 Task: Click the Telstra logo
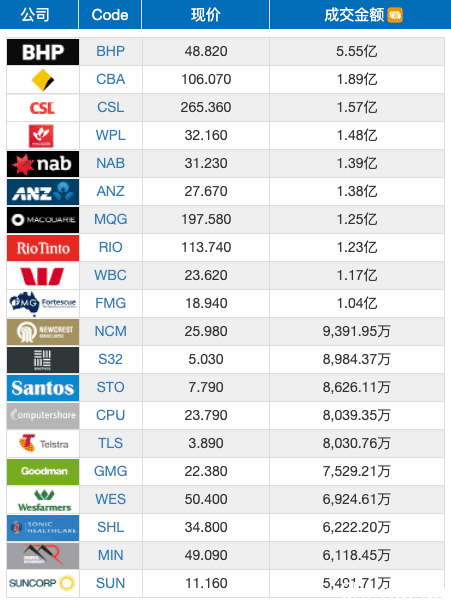click(43, 444)
